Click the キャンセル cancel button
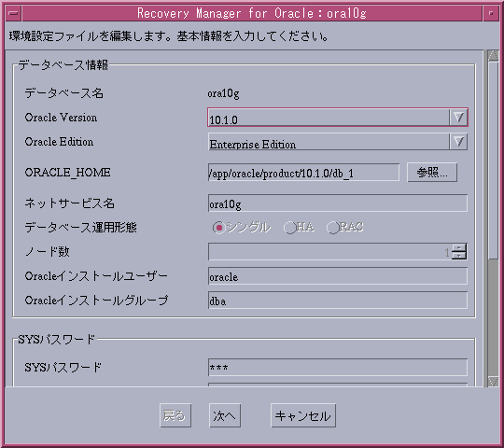The image size is (504, 448). tap(303, 415)
